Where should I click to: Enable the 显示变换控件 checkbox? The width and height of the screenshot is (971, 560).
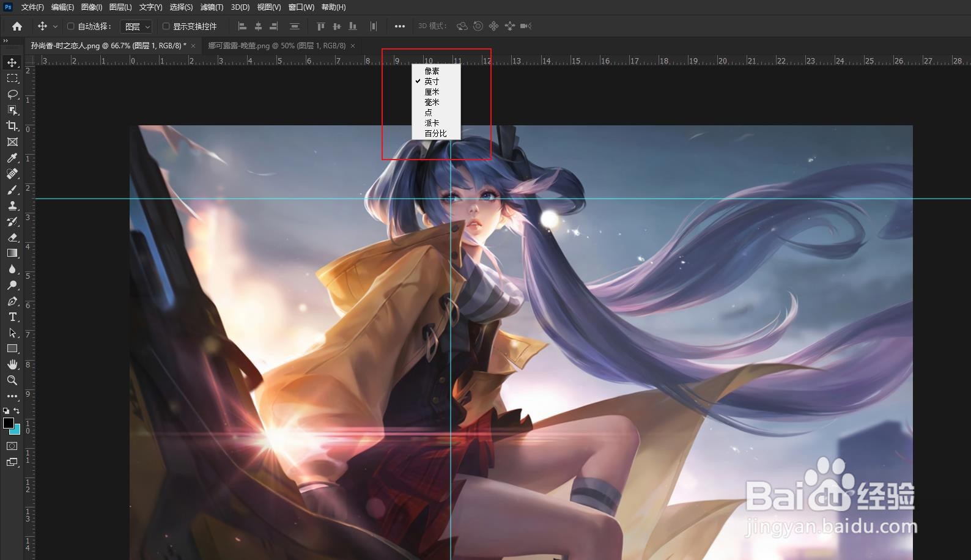pos(166,26)
